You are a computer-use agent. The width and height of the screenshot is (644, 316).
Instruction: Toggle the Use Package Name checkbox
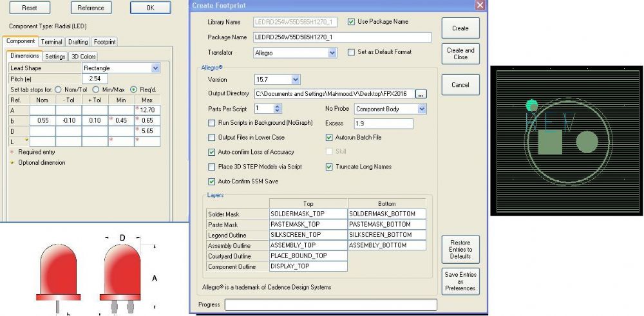coord(352,22)
